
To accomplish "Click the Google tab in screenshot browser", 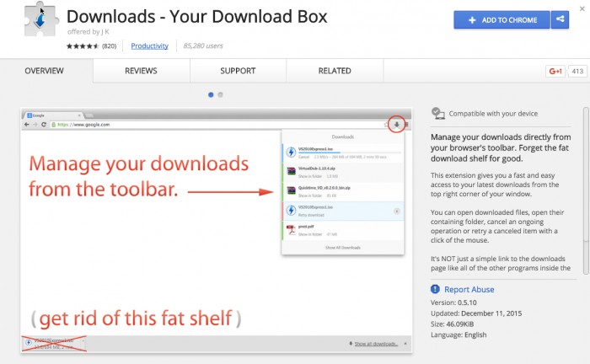I will click(x=53, y=115).
